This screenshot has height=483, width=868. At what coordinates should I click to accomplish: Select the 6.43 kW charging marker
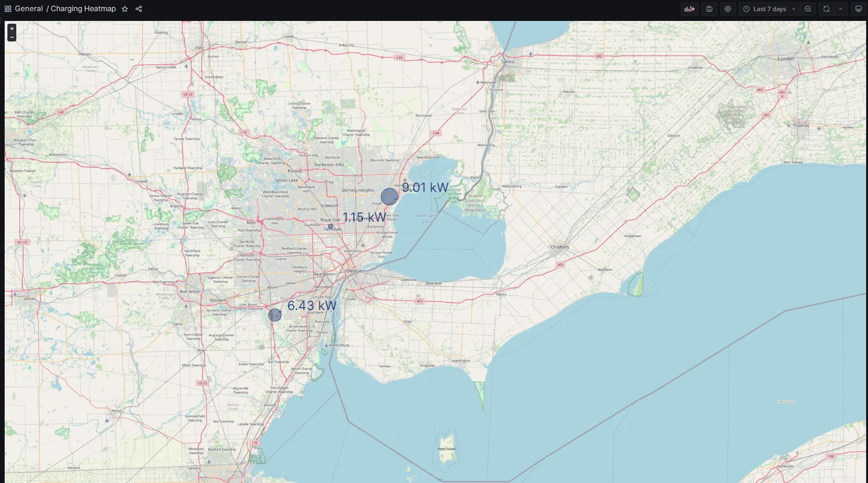(x=275, y=315)
